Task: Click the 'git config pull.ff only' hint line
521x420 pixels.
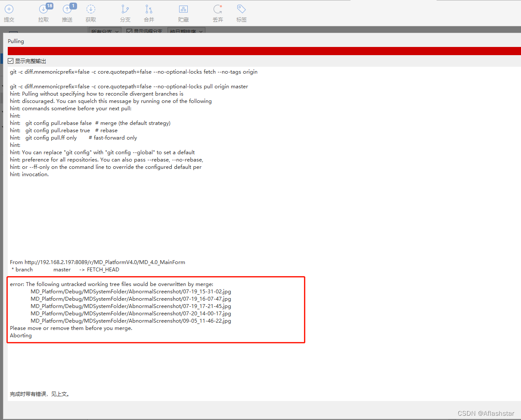Action: click(74, 137)
